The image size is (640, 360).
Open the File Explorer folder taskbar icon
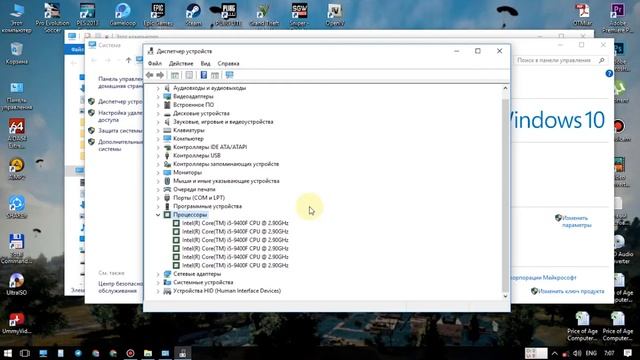pos(148,353)
